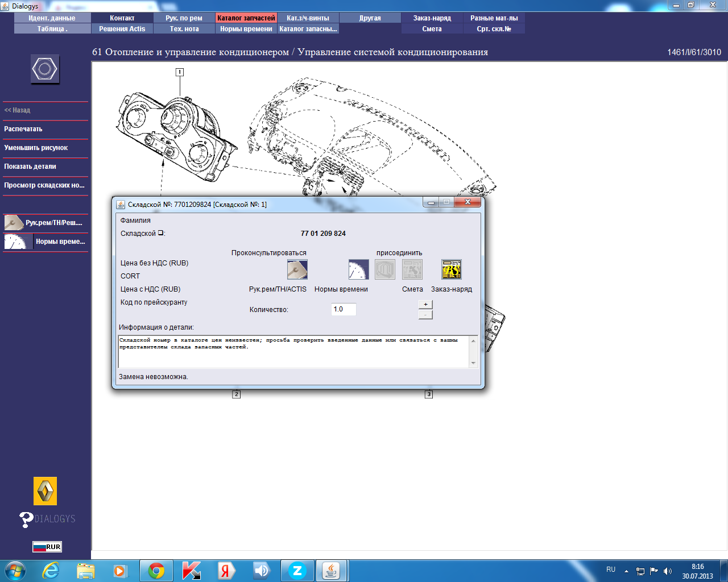Click the up arrow of the part info scrollbar
The height and width of the screenshot is (582, 728).
click(x=473, y=340)
